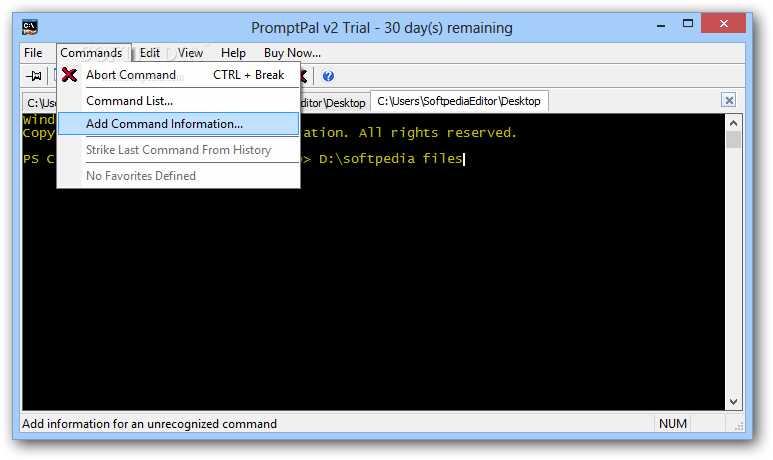
Task: Open the blue help question-mark icon
Action: coord(328,76)
